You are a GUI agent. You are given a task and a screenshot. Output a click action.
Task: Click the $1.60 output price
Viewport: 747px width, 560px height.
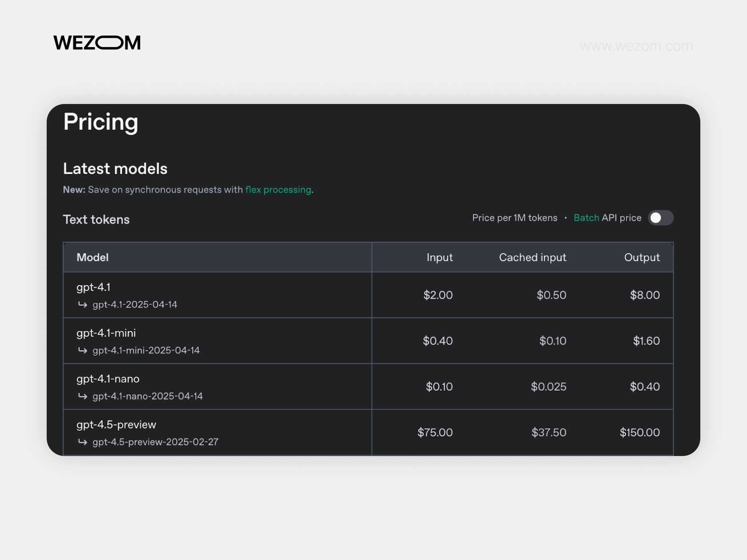(647, 341)
